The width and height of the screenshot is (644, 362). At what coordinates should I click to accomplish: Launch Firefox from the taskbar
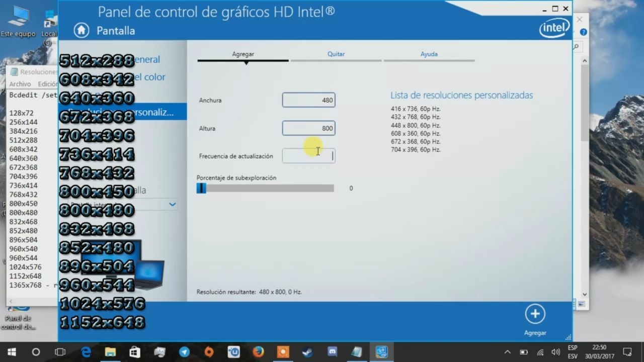click(258, 352)
